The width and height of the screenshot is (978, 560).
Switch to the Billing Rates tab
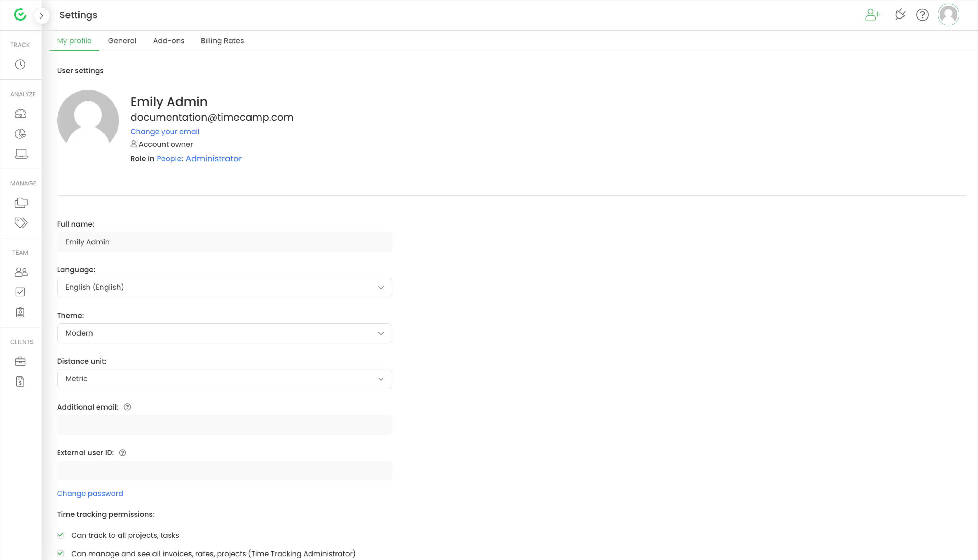[x=222, y=41]
